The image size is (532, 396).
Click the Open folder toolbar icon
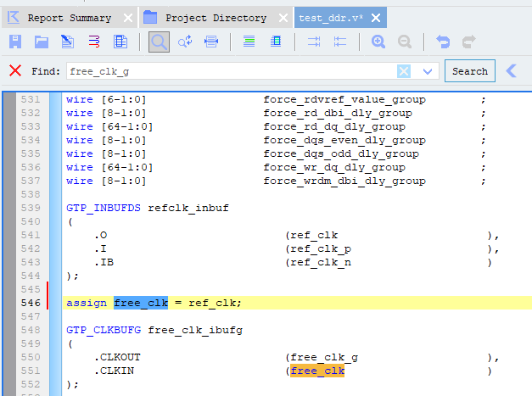[42, 42]
